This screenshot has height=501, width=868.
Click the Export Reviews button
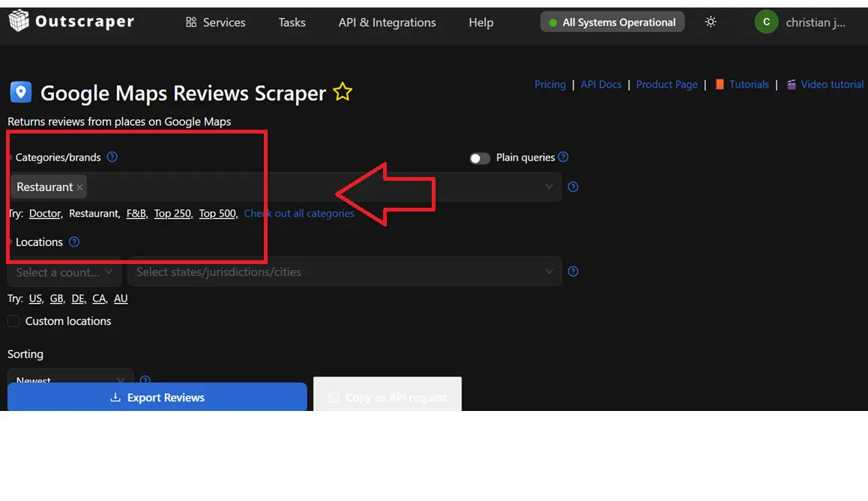tap(157, 397)
